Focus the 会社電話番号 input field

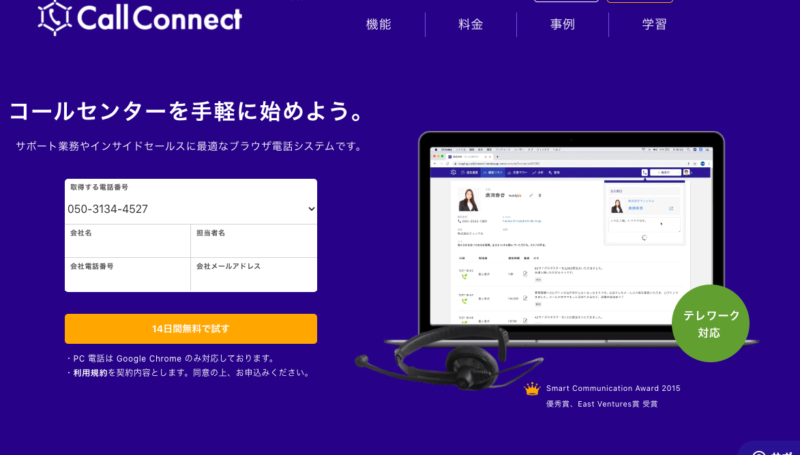coord(128,275)
